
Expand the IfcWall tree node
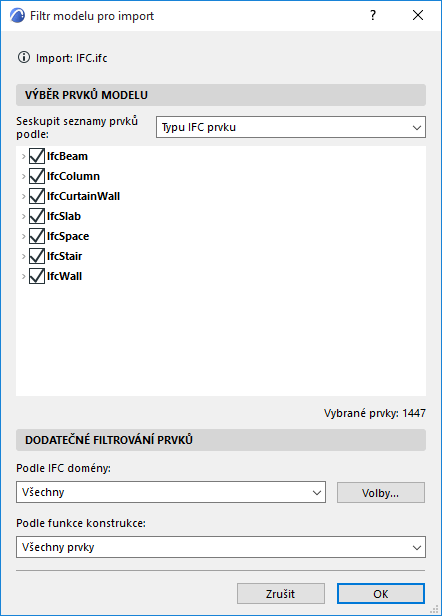click(23, 277)
